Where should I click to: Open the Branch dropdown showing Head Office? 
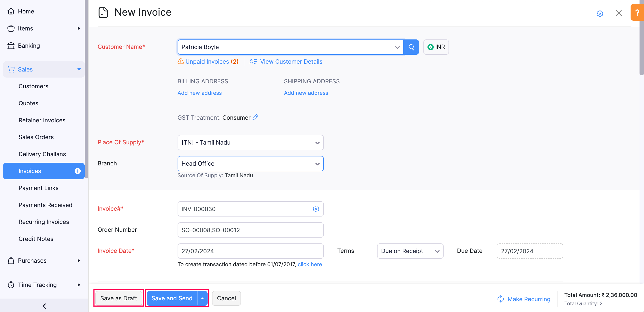pyautogui.click(x=317, y=164)
